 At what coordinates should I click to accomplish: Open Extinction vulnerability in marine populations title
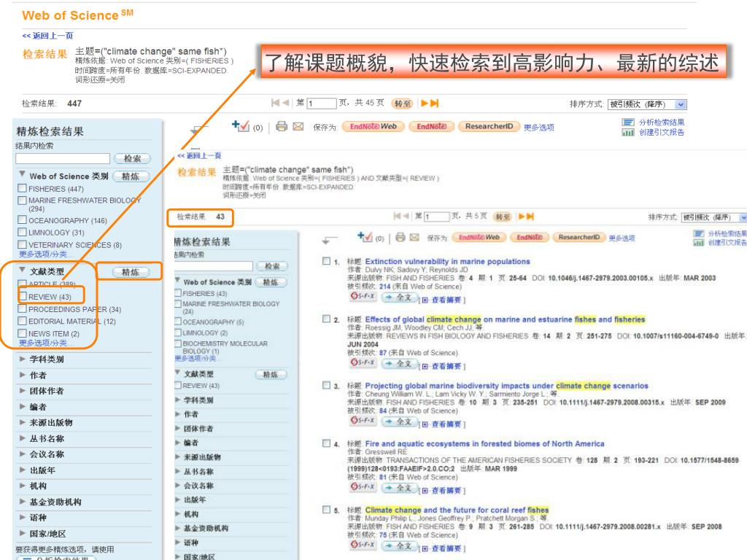[447, 262]
